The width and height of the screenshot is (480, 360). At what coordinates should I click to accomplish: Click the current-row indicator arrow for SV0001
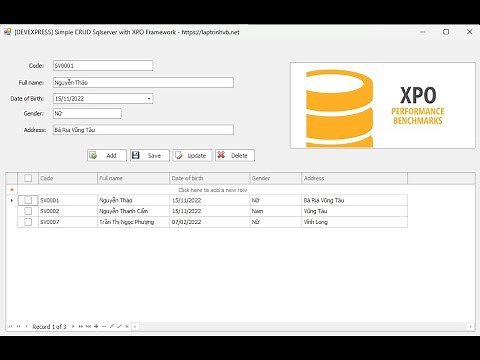pos(12,200)
